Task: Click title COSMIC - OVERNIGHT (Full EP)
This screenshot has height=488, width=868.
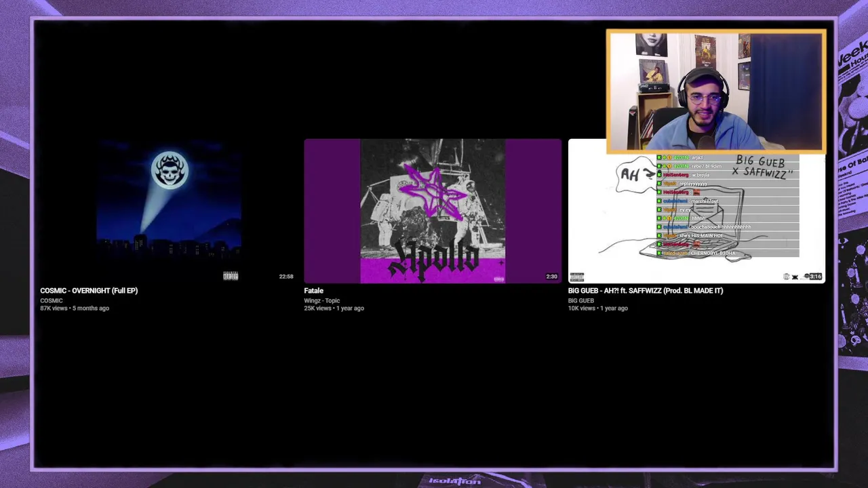Action: click(89, 291)
